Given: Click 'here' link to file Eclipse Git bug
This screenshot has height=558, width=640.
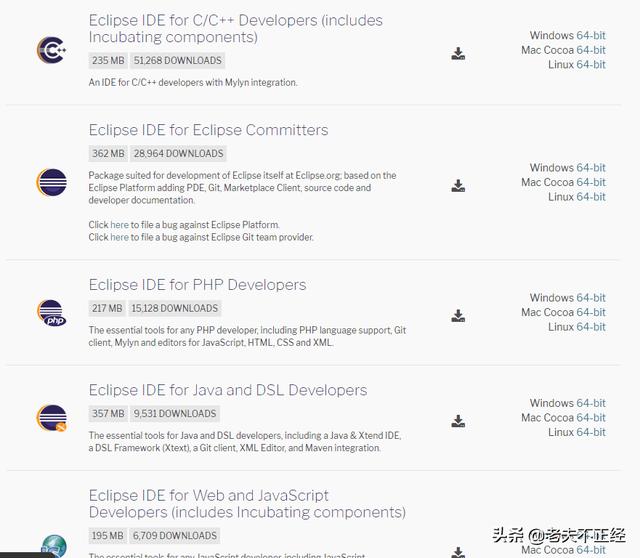Looking at the screenshot, I should coord(119,237).
